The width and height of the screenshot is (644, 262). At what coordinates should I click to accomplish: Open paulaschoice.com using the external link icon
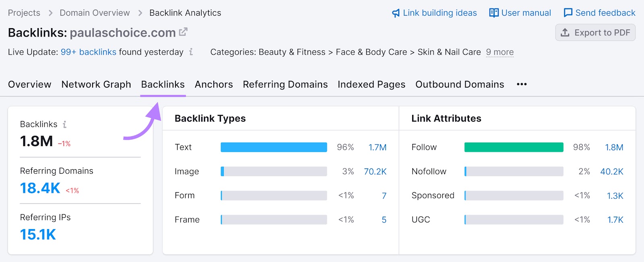point(182,32)
